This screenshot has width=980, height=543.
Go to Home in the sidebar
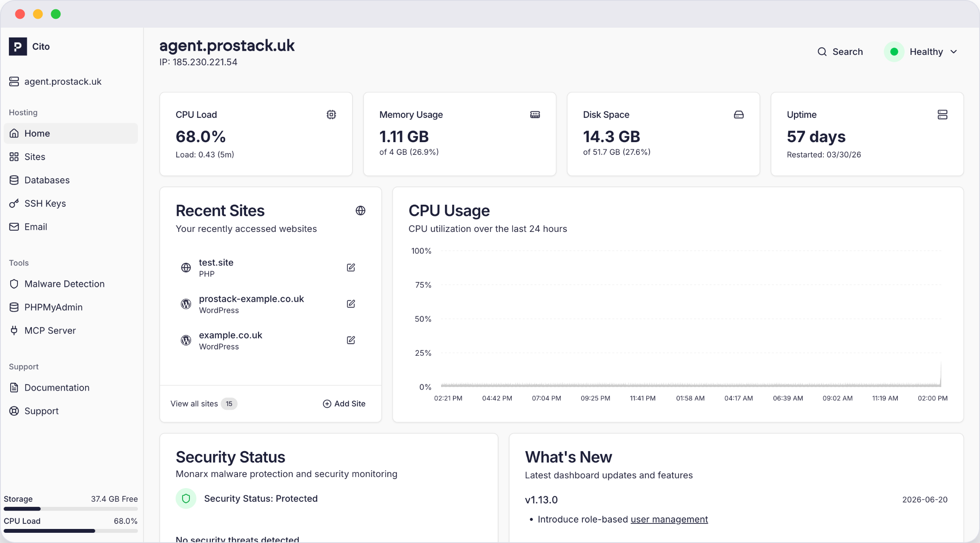[71, 133]
